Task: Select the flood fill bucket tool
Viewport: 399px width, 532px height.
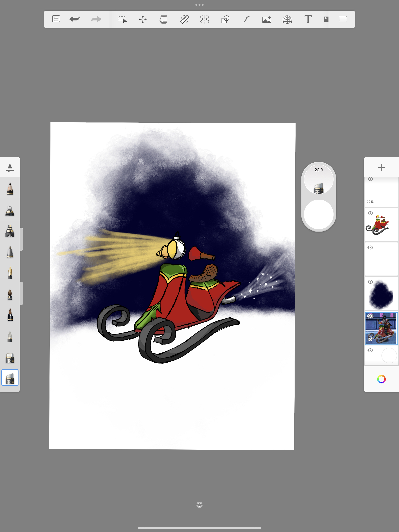Action: click(x=163, y=19)
